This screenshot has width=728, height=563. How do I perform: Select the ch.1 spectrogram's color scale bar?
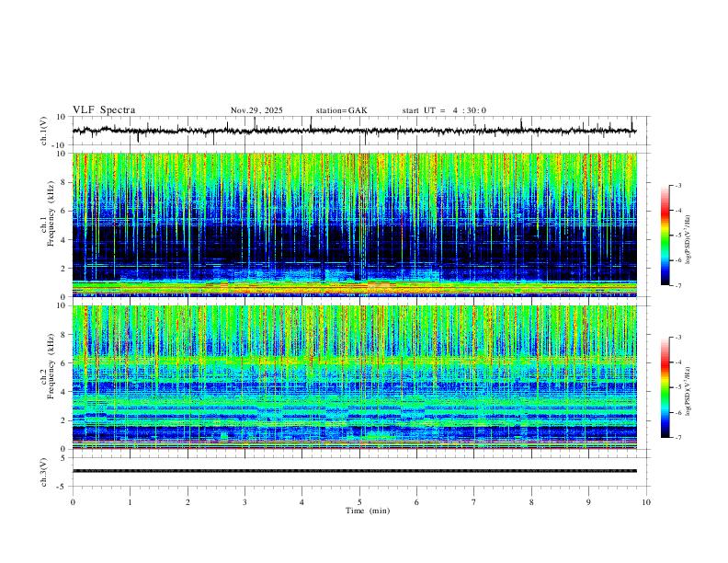coord(665,236)
